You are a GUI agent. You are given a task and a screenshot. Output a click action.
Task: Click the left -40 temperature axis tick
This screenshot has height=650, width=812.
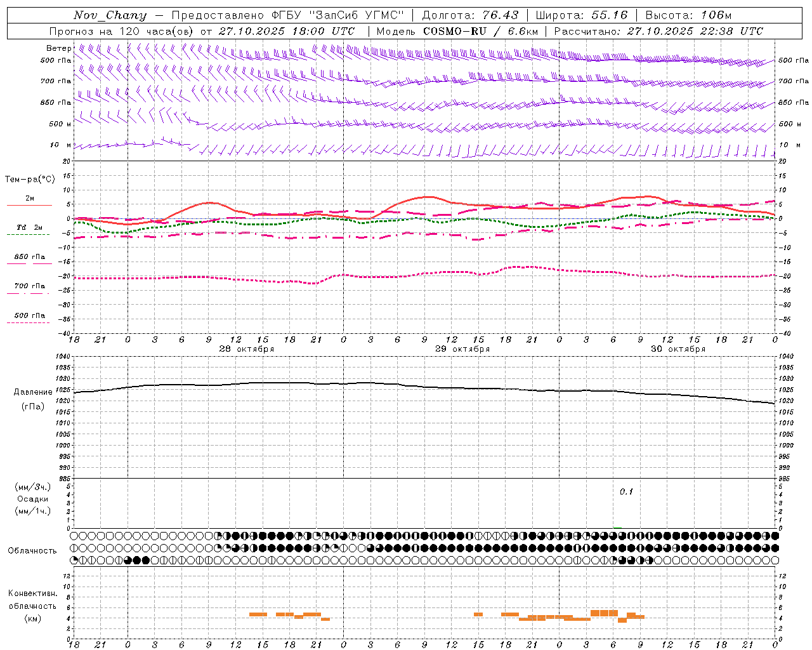tap(64, 334)
